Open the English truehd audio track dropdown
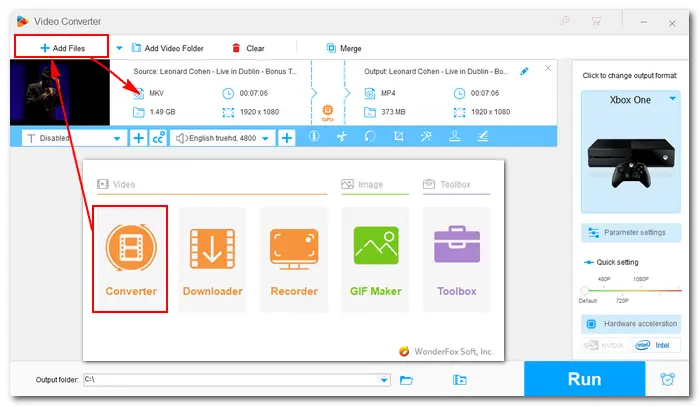The image size is (700, 407). (222, 138)
